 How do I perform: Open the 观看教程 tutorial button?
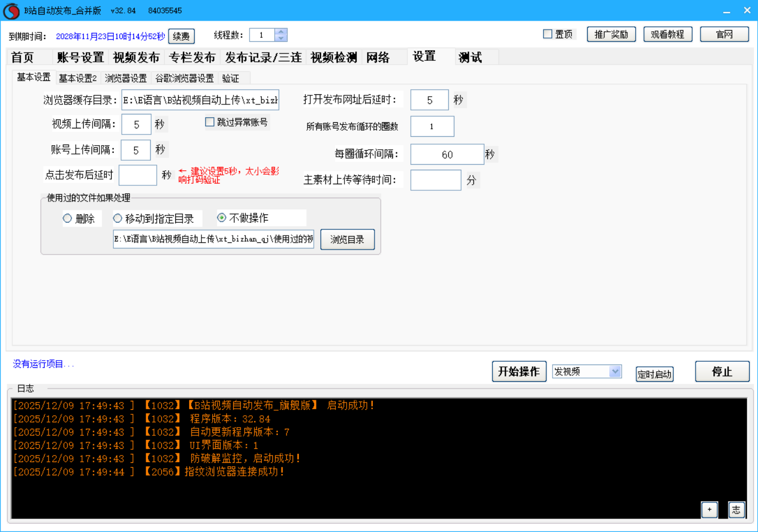(x=667, y=35)
